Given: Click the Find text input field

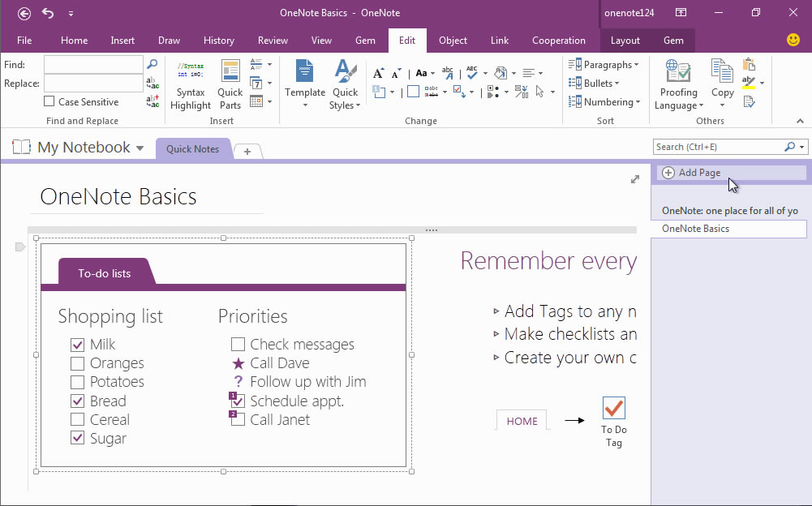Looking at the screenshot, I should [x=93, y=64].
